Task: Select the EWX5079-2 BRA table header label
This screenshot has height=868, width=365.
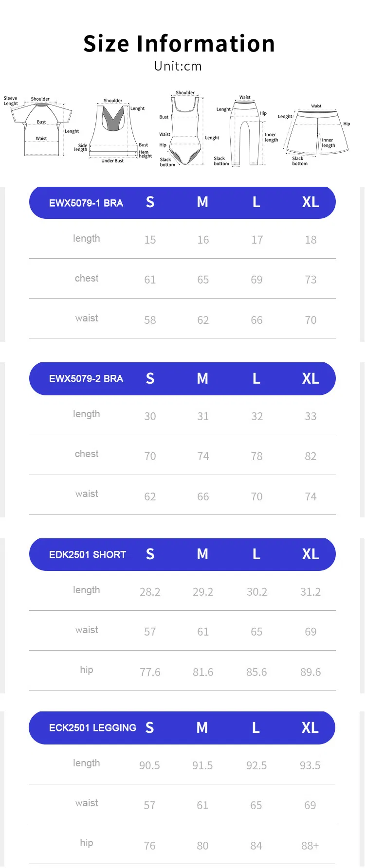Action: click(86, 379)
